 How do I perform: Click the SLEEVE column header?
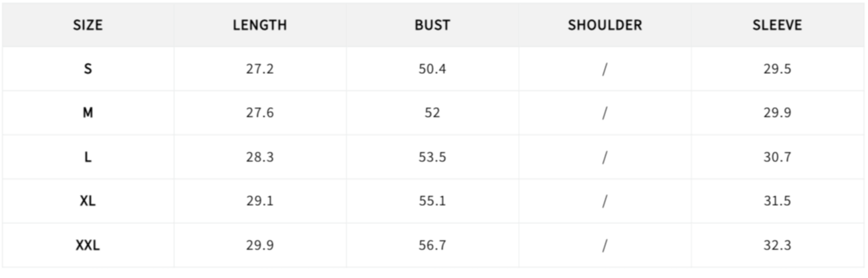[x=777, y=26]
